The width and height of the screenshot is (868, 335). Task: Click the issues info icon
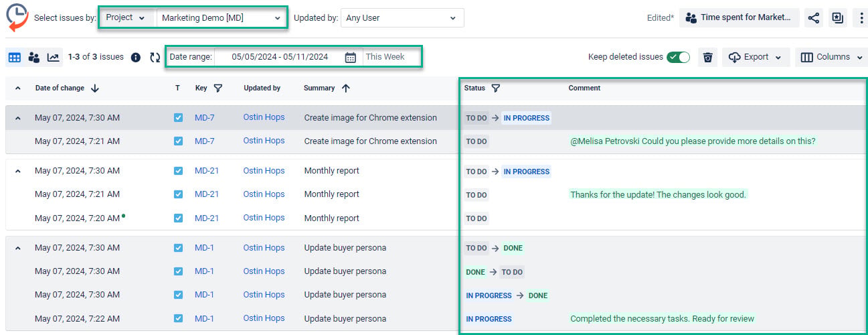click(136, 58)
